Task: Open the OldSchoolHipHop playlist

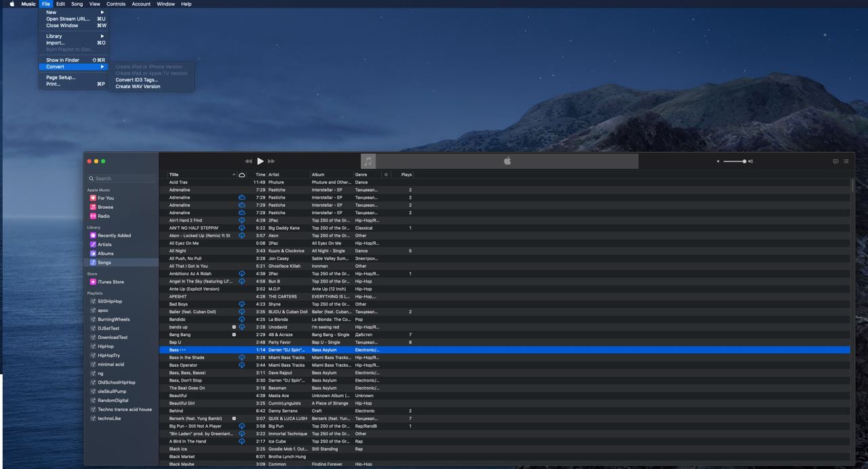Action: 116,382
